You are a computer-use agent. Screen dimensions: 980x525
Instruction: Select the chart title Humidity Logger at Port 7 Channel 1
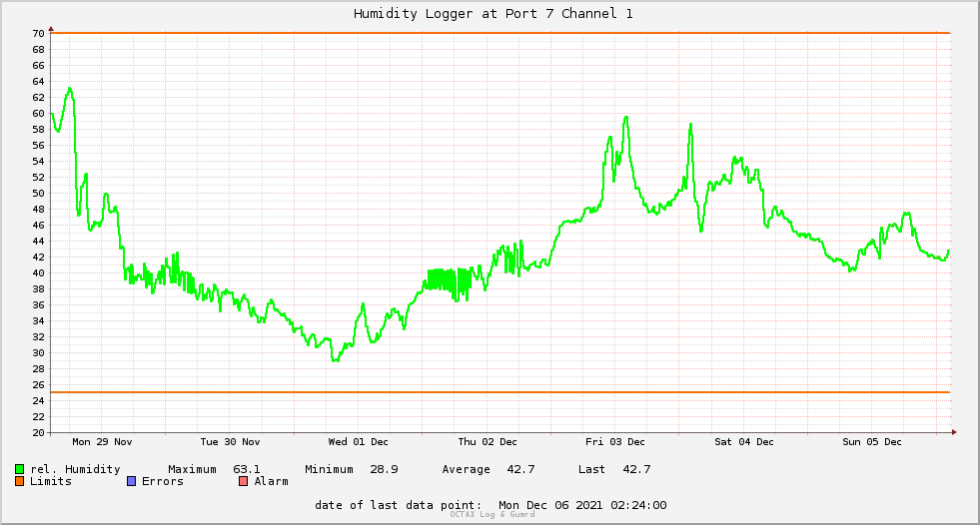(493, 13)
